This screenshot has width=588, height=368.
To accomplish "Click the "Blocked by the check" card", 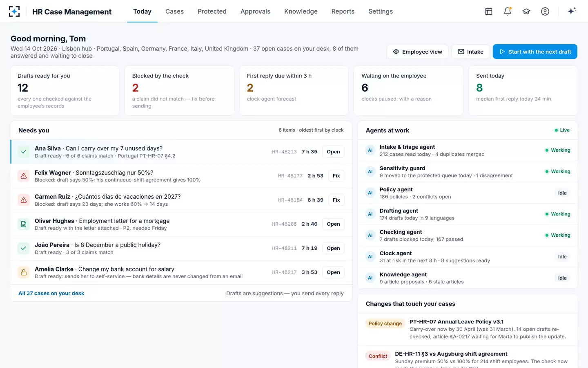I will click(179, 91).
